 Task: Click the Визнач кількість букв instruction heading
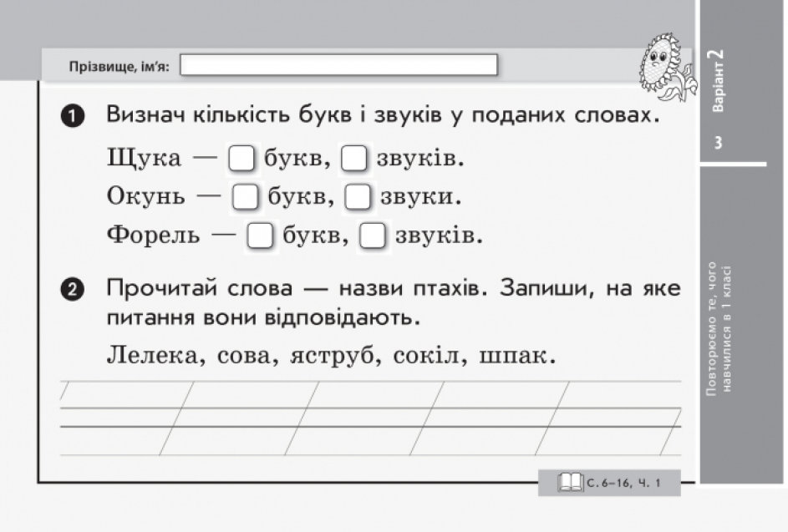tap(383, 115)
